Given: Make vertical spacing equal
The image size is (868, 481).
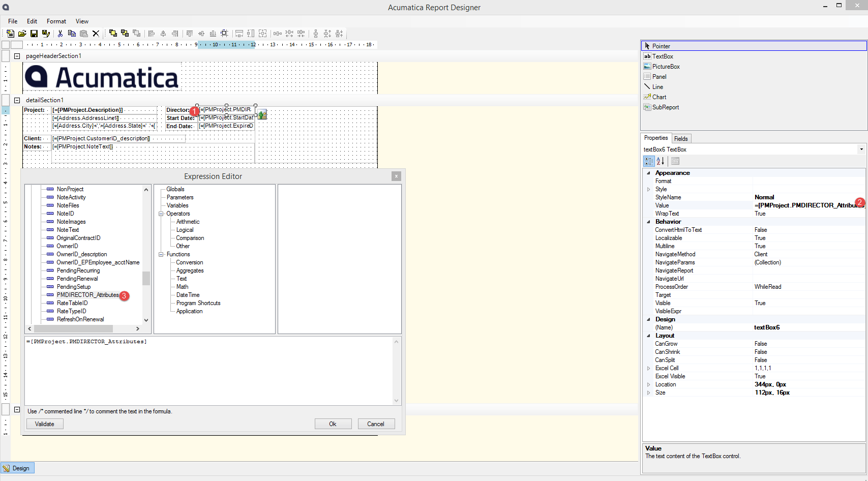Looking at the screenshot, I should click(316, 34).
